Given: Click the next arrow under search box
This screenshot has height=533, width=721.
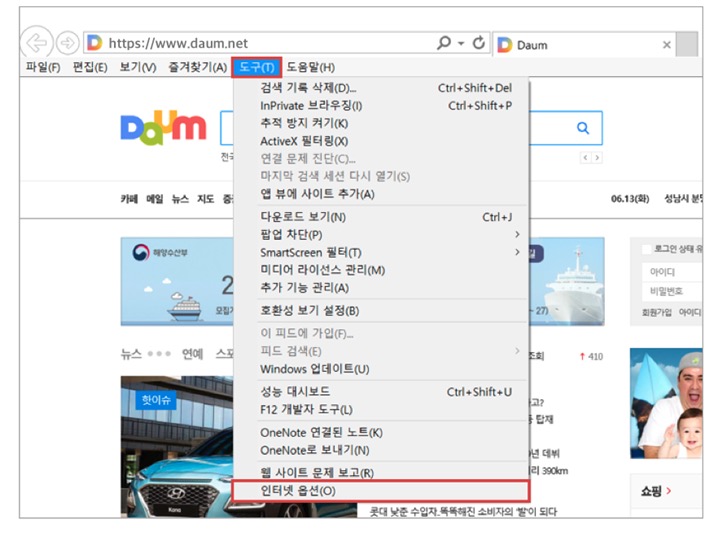Looking at the screenshot, I should point(597,158).
